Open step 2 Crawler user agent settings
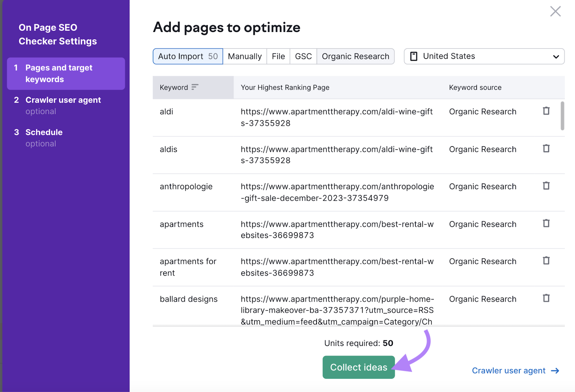The height and width of the screenshot is (392, 575). click(x=63, y=100)
